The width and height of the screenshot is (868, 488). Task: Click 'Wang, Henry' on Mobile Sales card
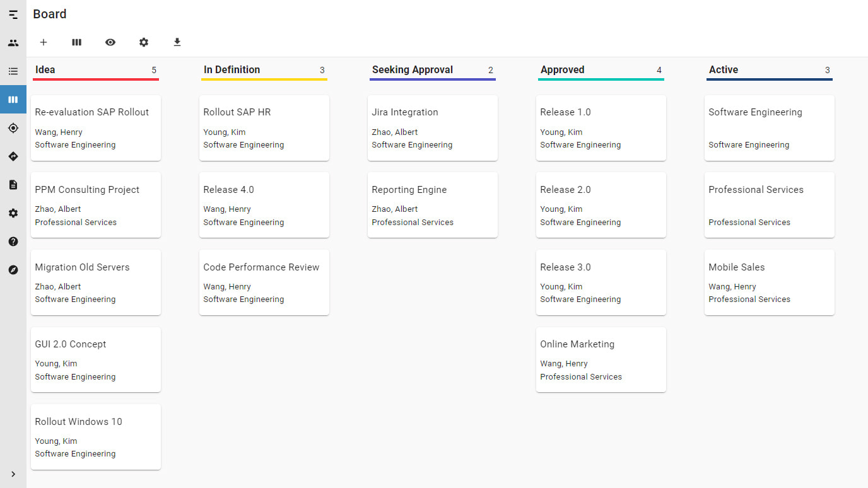pos(732,287)
